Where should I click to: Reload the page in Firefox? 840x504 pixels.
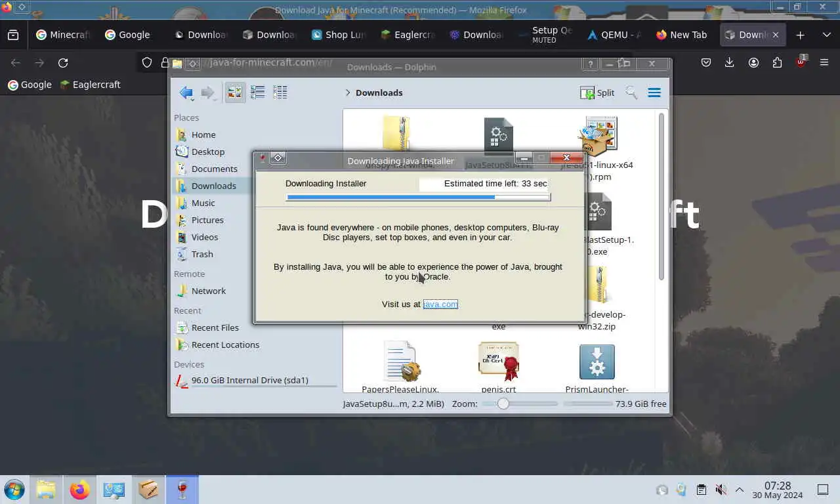pos(63,62)
